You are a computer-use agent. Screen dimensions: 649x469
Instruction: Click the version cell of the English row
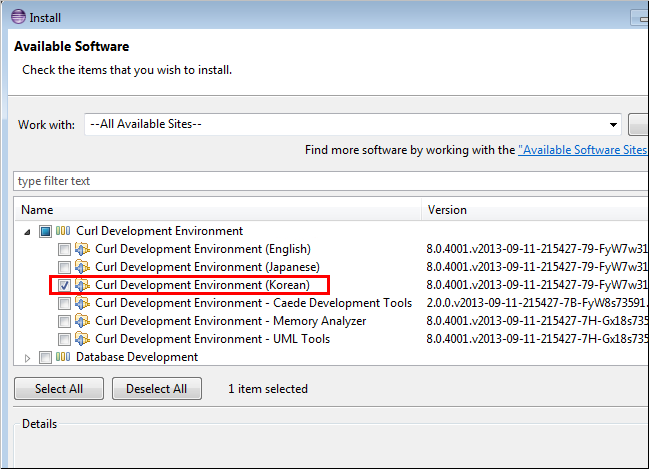[537, 249]
